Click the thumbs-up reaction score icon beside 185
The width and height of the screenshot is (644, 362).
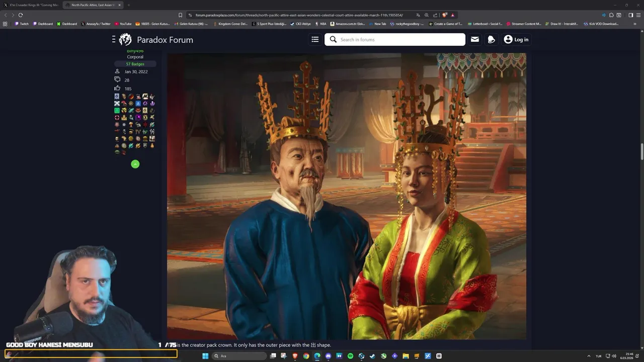coord(117,88)
